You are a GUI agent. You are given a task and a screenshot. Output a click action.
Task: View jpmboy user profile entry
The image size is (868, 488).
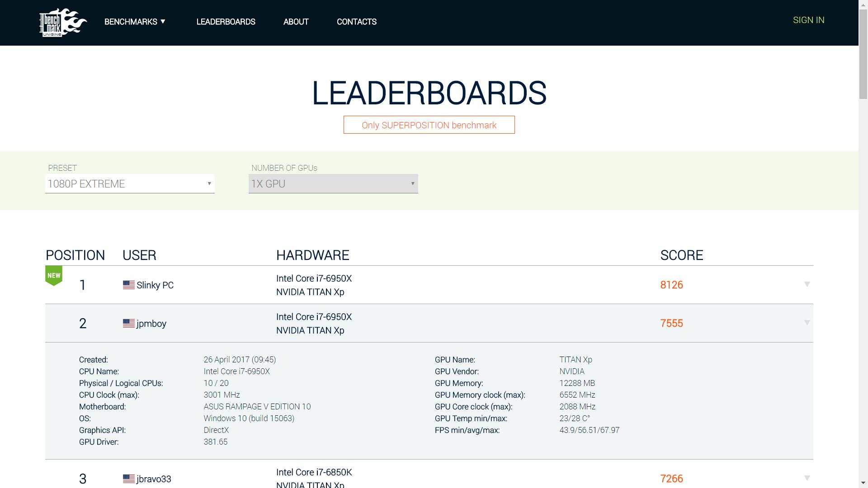coord(152,324)
